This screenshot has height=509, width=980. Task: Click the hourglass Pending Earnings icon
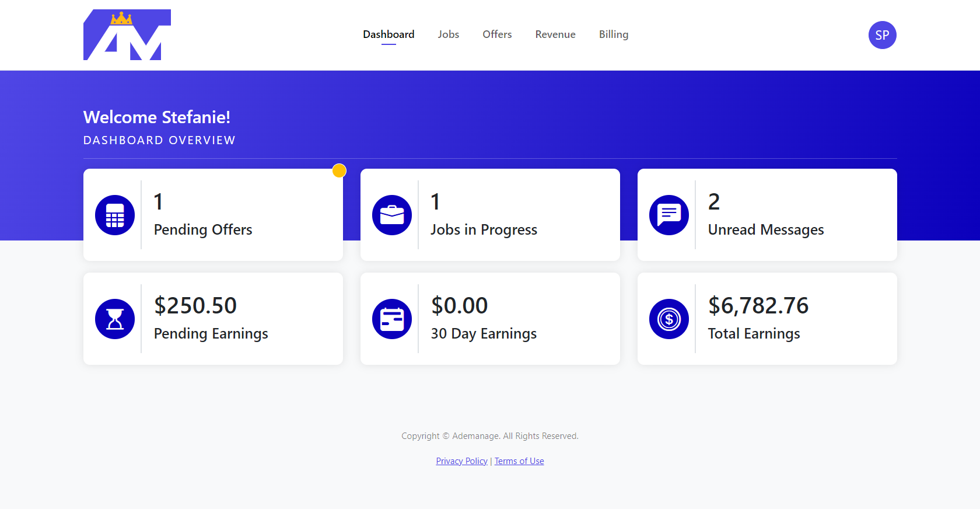[x=115, y=319]
